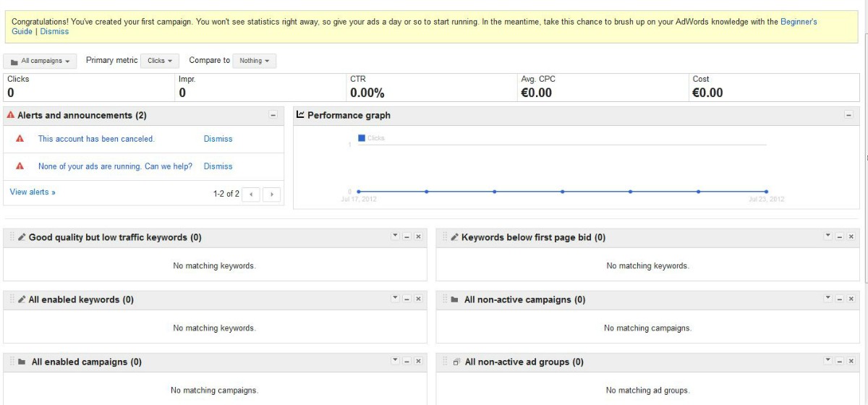Click the Performance graph chart icon
The height and width of the screenshot is (405, 868).
point(301,115)
